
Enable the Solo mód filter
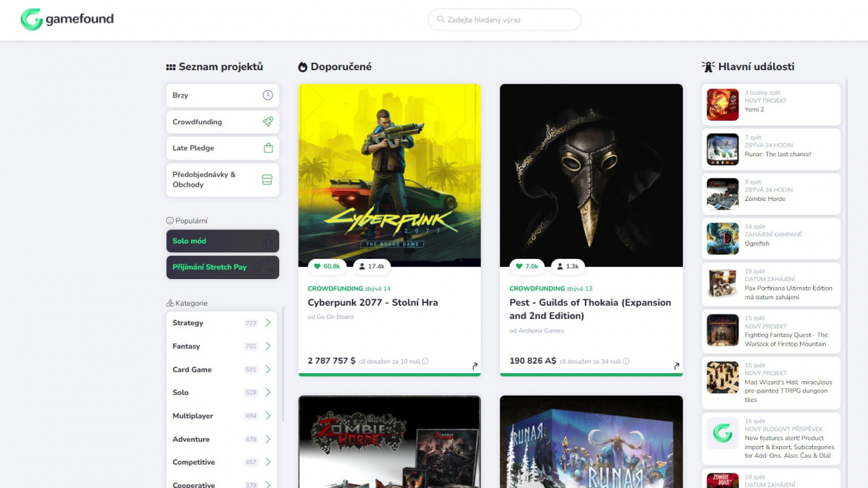point(222,241)
